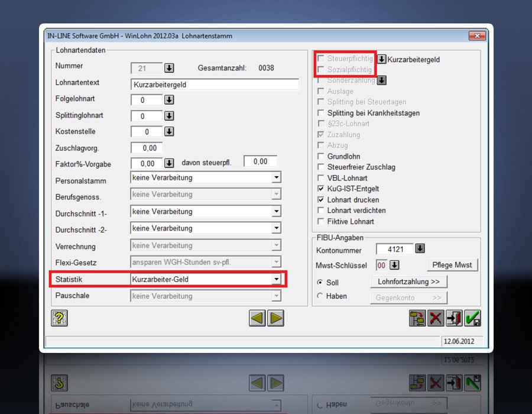This screenshot has height=414, width=532.
Task: Click the Pflege Mwst button
Action: point(452,265)
